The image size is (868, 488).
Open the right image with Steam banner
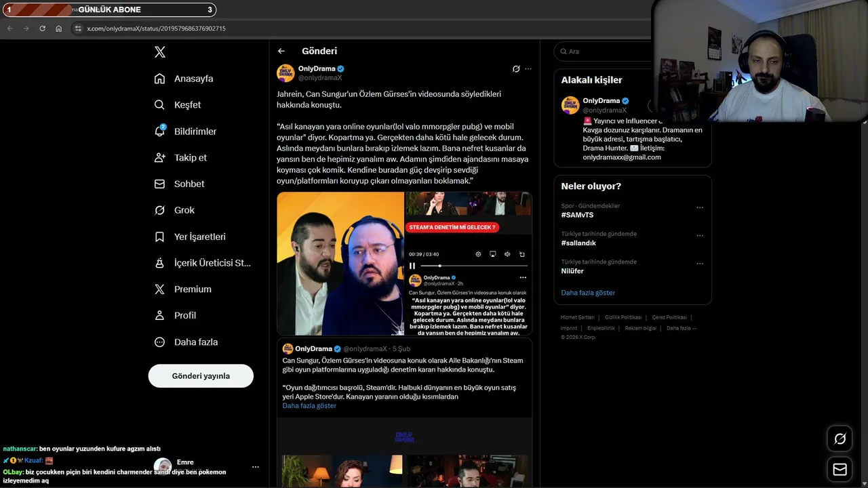(x=469, y=264)
